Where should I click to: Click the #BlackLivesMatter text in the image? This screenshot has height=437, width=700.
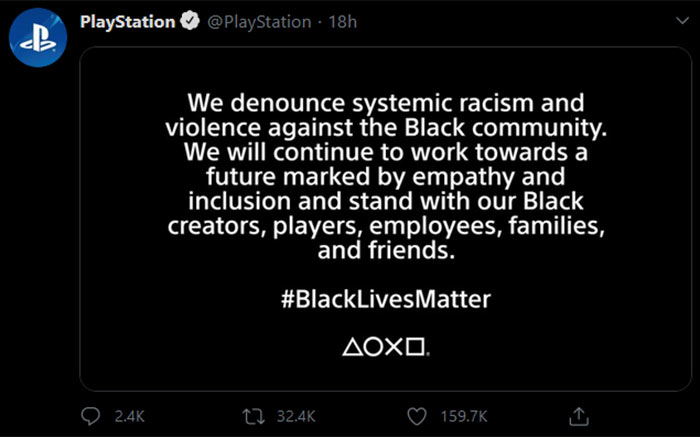(386, 299)
